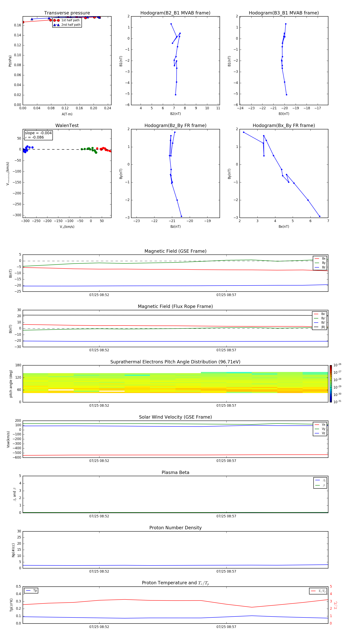Click the 'Suprathermal Electrons Pitch Angle Distribution' title
Viewport: 351px width, 644px height.
(175, 362)
